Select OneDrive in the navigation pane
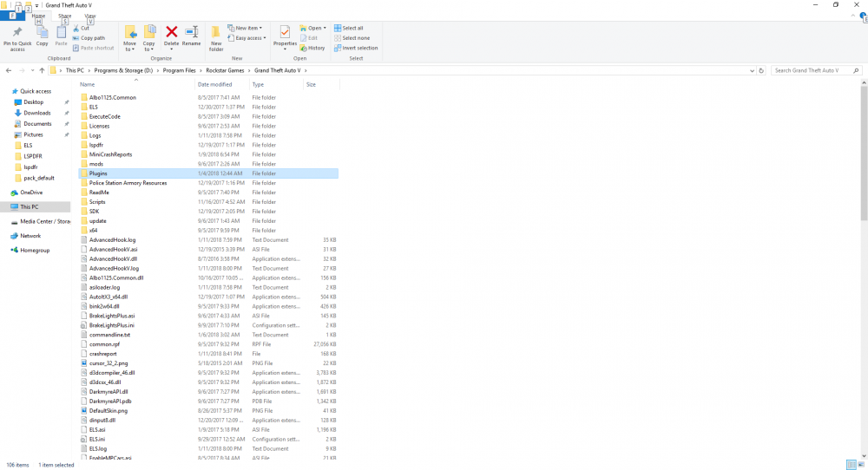The image size is (868, 470). click(31, 193)
